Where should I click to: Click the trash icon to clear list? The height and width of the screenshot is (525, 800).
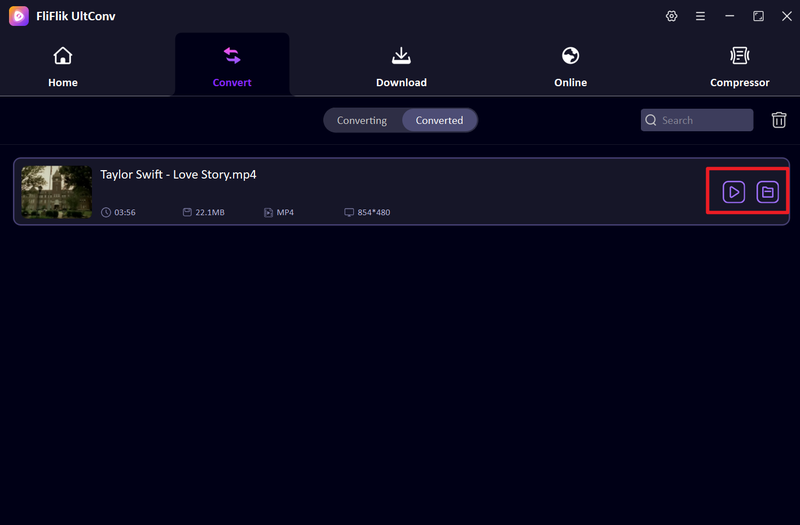tap(779, 120)
